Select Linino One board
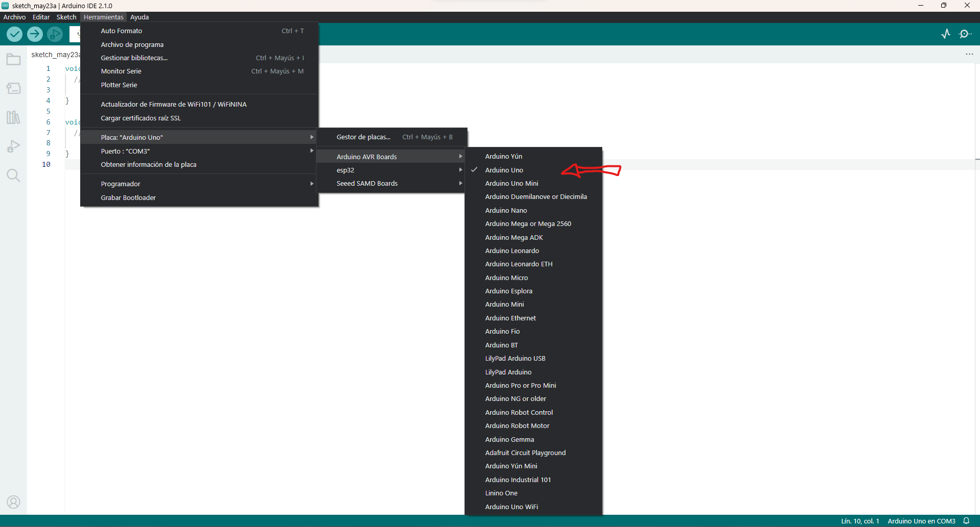This screenshot has height=527, width=980. pos(533,493)
